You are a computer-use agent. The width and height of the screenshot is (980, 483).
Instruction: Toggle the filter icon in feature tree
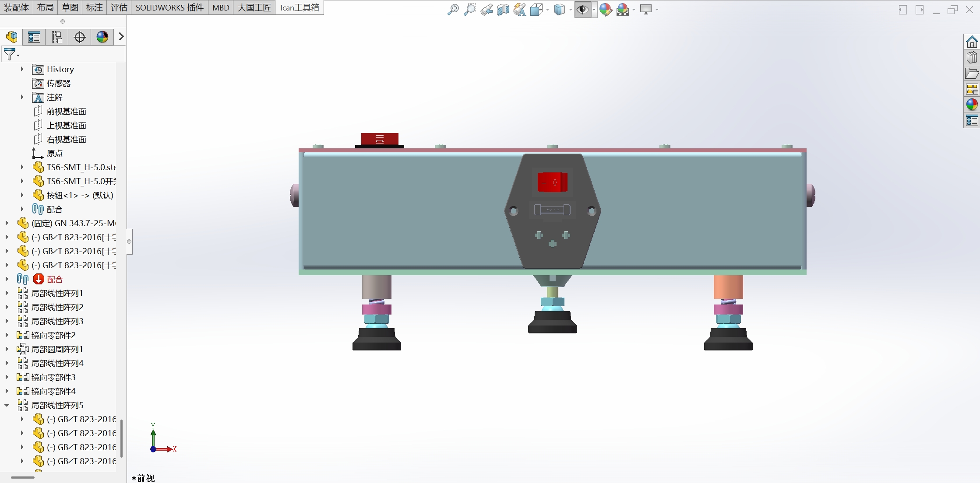[x=8, y=55]
